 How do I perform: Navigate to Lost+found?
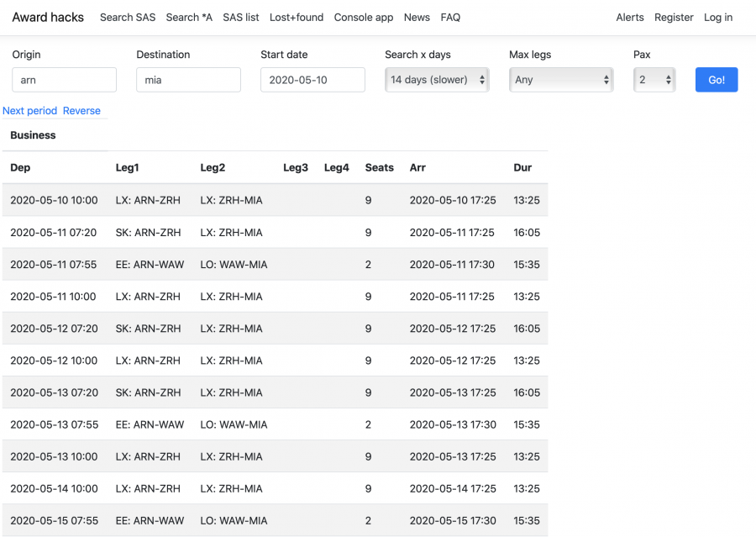pos(297,18)
